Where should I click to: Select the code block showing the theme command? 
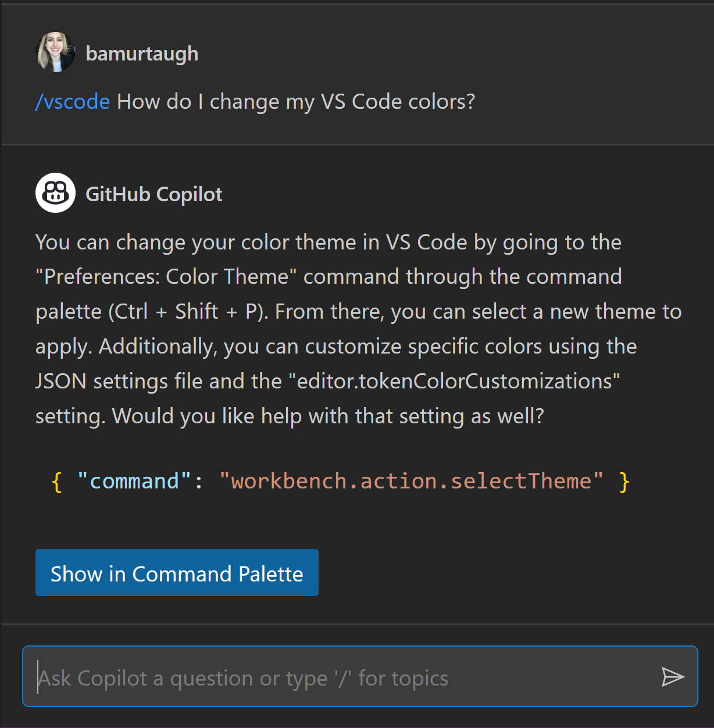pos(340,481)
